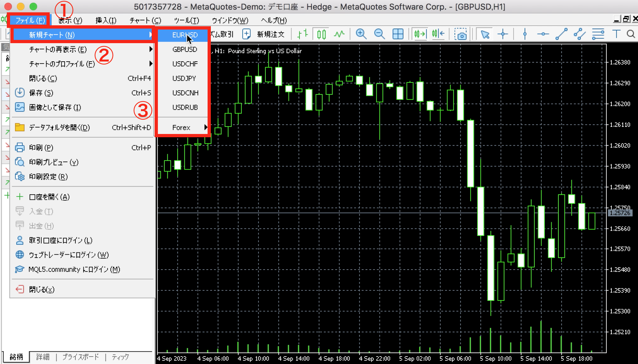Viewport: 638px width, 364px height.
Task: Zoom in on the chart
Action: (x=361, y=34)
